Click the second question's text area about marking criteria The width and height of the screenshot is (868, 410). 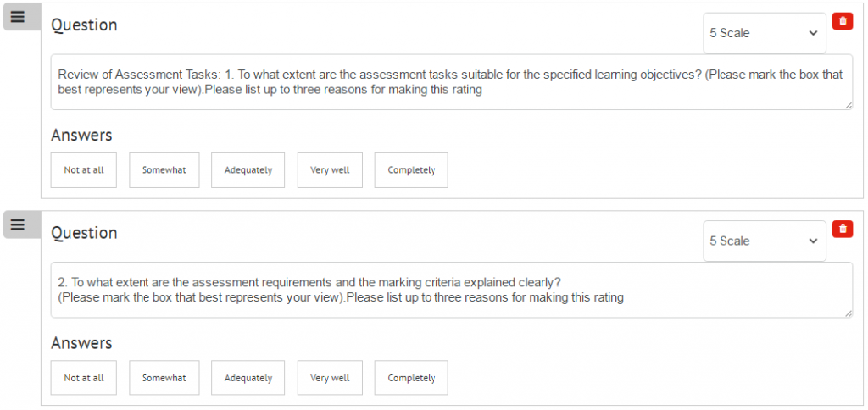tap(452, 290)
